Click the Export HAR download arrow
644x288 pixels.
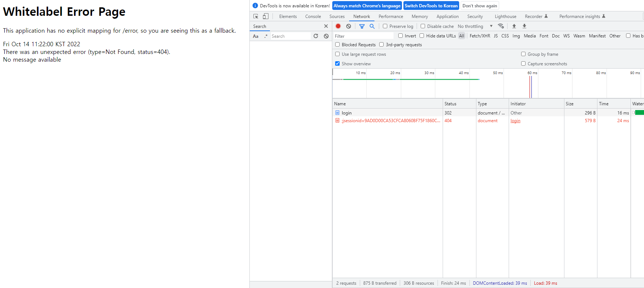(524, 26)
